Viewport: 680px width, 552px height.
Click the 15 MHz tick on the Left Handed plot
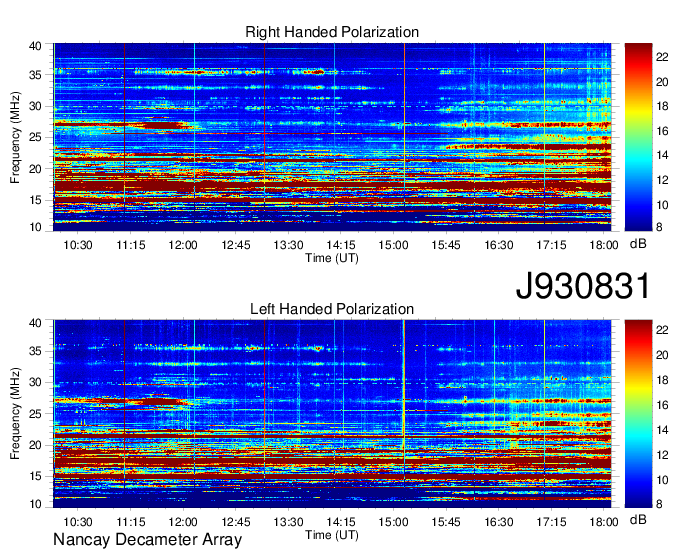coord(35,477)
